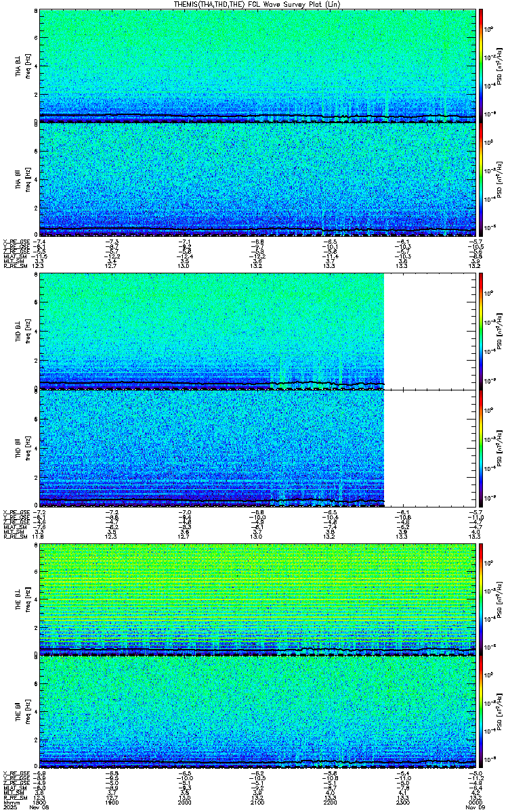Click the THA X_RE_GSE row label
Screen dimensions: 508x812
click(16, 242)
